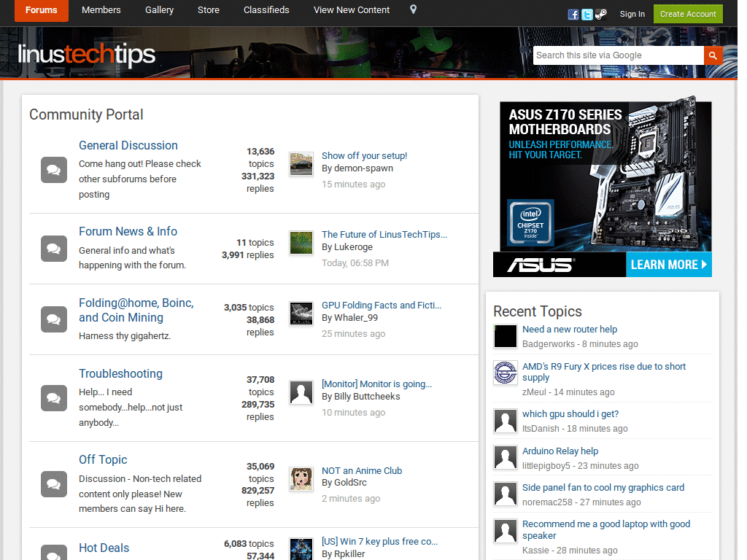Click Learn More on ASUS ad
747x560 pixels.
pos(668,265)
